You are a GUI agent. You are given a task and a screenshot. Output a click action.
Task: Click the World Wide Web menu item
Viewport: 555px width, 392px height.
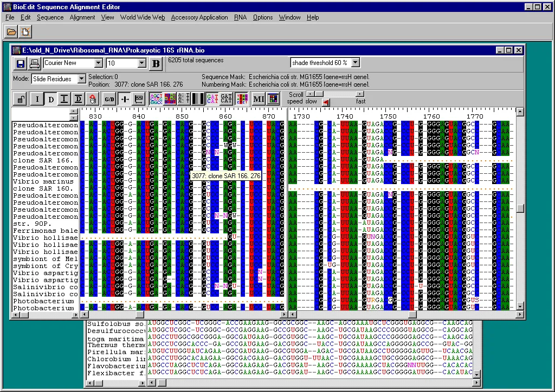142,17
